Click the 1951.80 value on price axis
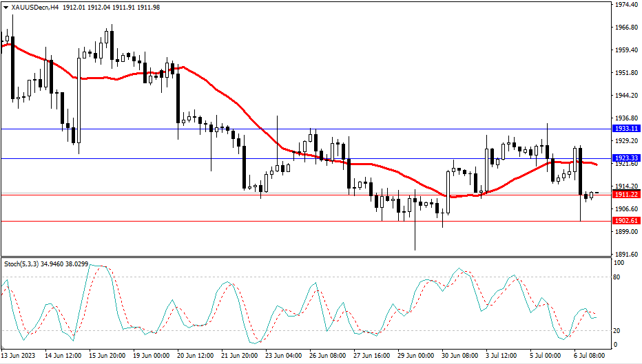The height and width of the screenshot is (364, 642). [x=626, y=73]
